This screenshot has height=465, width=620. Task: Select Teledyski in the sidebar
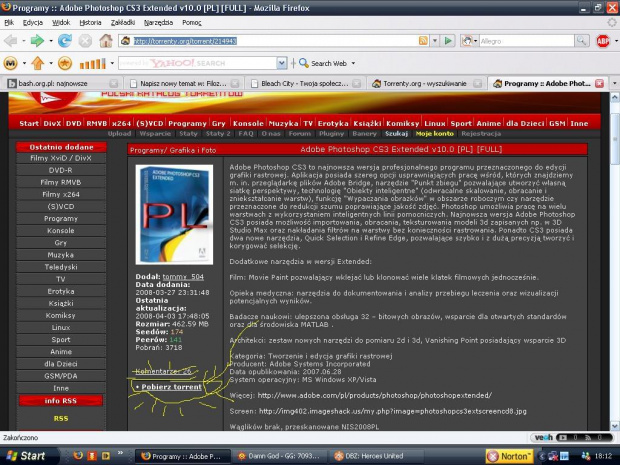click(61, 267)
